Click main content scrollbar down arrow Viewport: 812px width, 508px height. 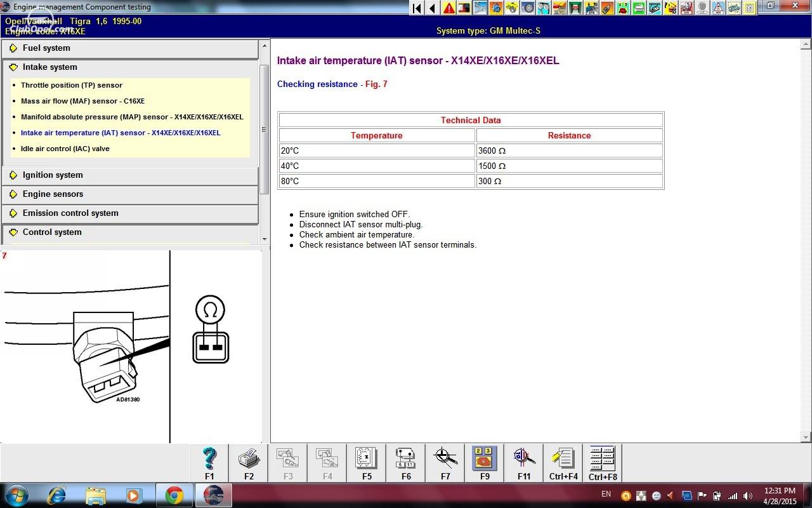pyautogui.click(x=806, y=438)
